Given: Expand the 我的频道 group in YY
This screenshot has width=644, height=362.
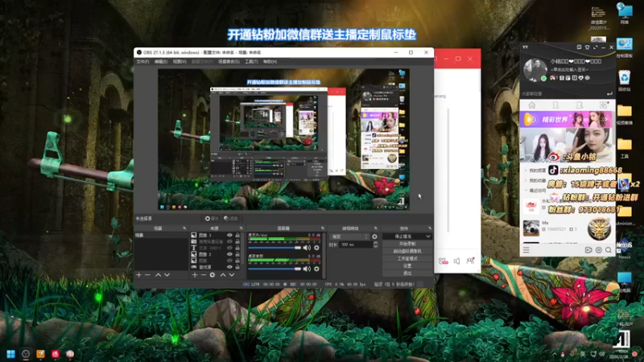Looking at the screenshot, I should (526, 170).
